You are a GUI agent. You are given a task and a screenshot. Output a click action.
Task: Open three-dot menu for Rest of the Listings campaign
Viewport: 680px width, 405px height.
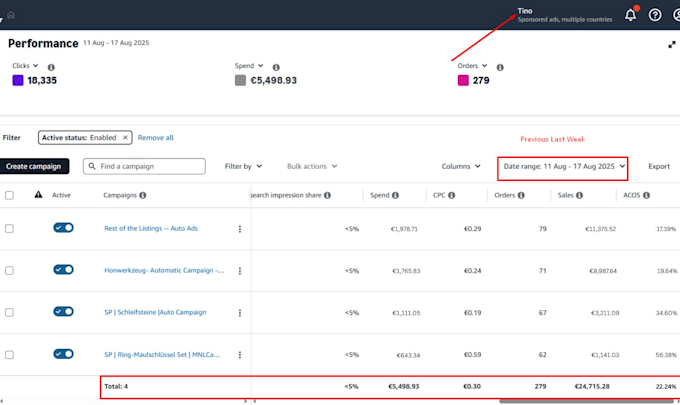pos(240,229)
